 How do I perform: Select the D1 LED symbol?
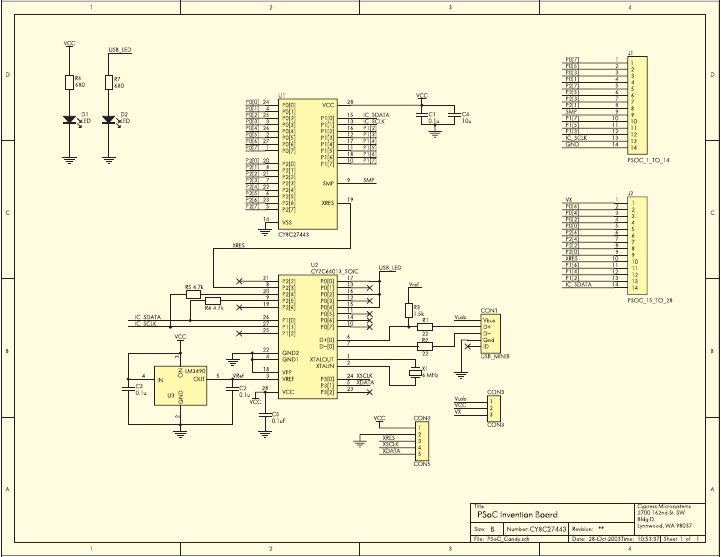69,121
